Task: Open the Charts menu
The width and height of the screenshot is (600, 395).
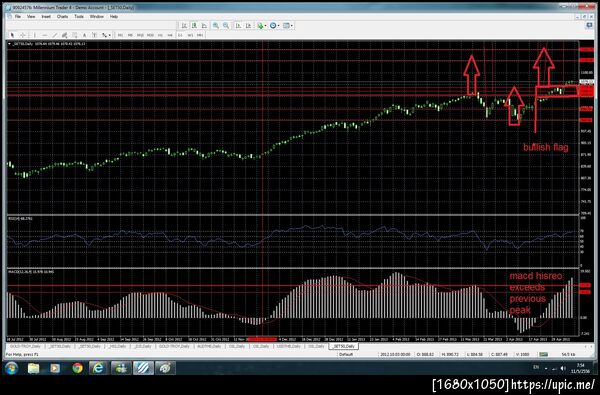Action: pos(62,17)
